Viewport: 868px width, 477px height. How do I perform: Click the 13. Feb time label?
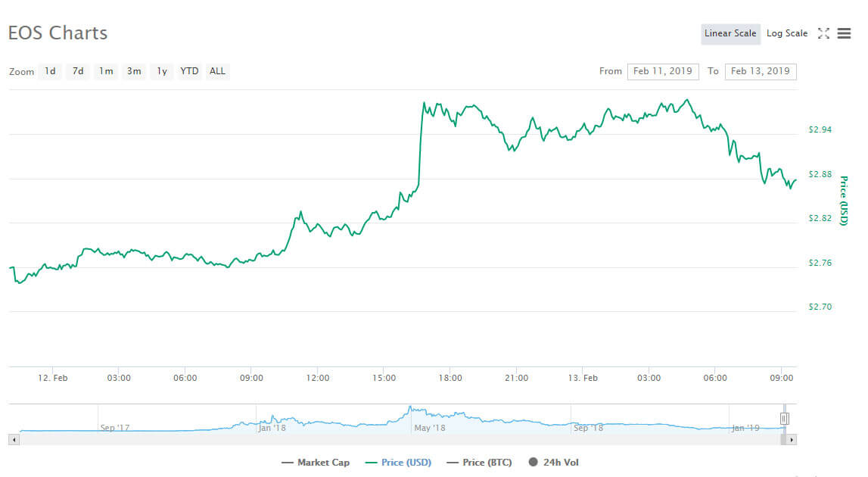coord(583,378)
